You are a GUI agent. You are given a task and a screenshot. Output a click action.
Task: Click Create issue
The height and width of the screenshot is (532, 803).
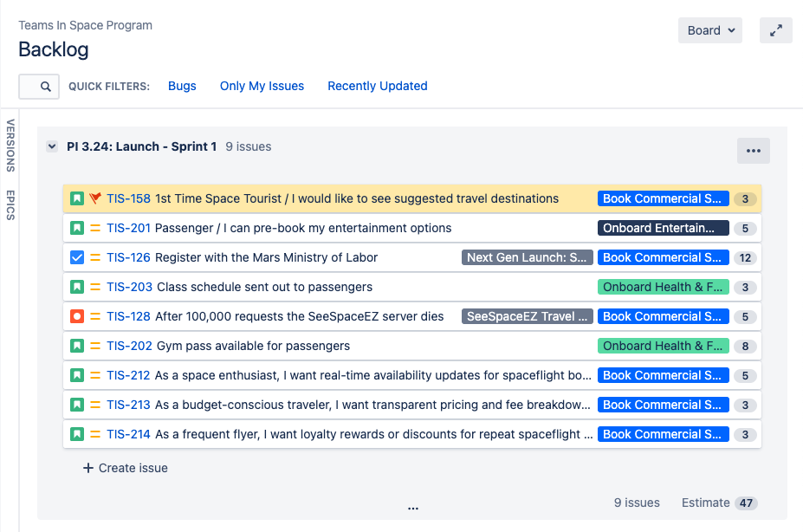[125, 467]
